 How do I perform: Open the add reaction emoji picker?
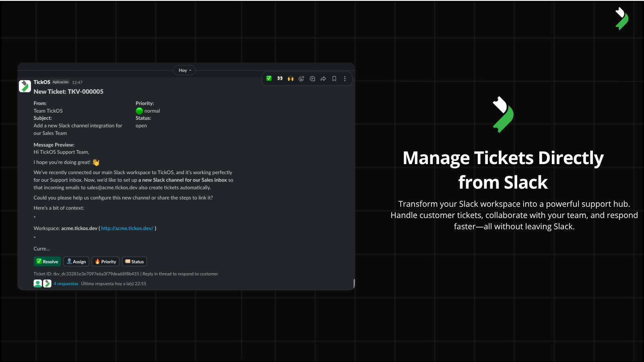tap(301, 78)
